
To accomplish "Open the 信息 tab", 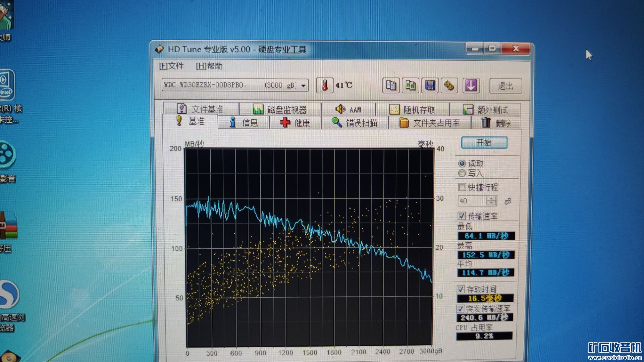I will tap(244, 123).
